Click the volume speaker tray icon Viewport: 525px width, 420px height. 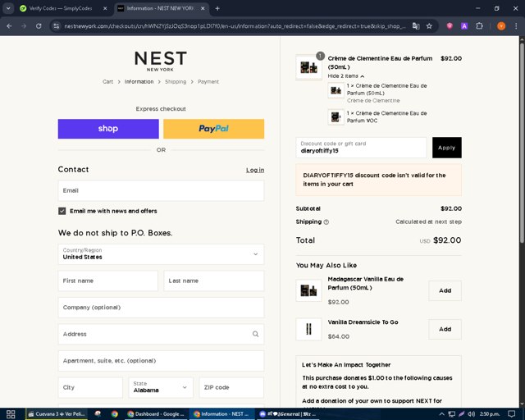coord(471,414)
